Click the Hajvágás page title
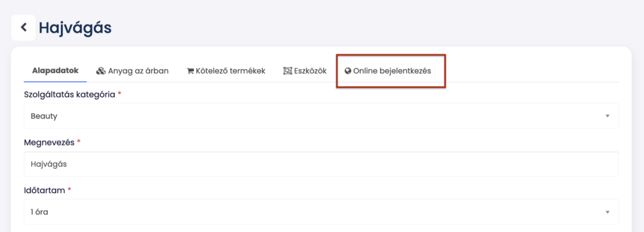This screenshot has height=232, width=644. [75, 28]
